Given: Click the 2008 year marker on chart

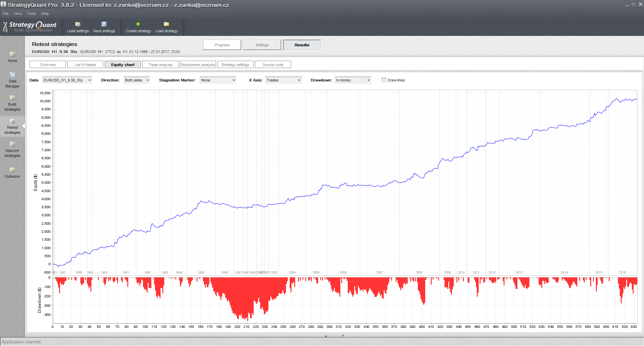Looking at the screenshot, I should [419, 273].
